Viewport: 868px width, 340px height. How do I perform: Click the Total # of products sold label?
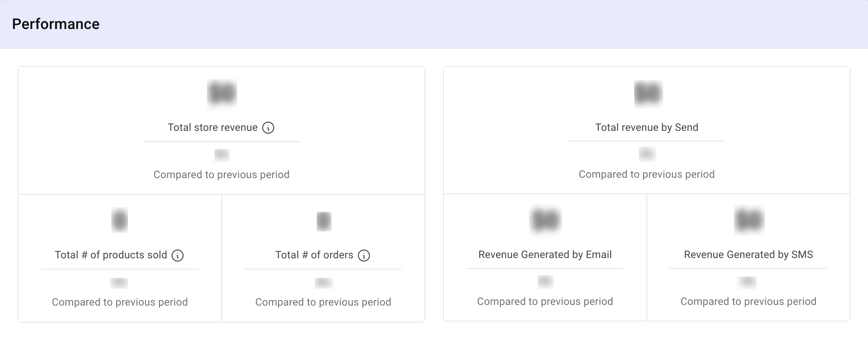pos(111,255)
